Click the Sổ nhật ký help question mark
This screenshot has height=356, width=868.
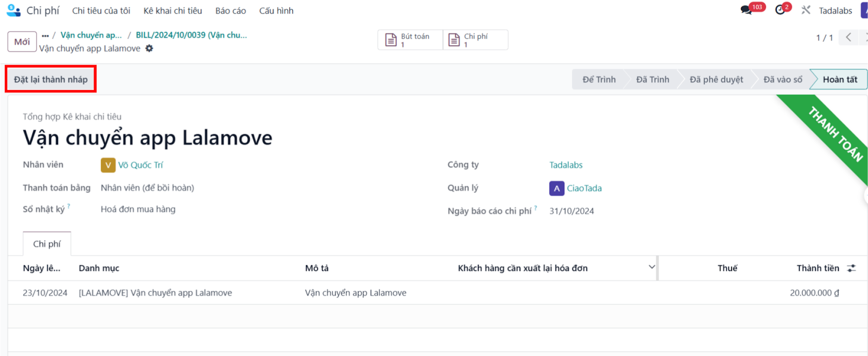click(68, 206)
